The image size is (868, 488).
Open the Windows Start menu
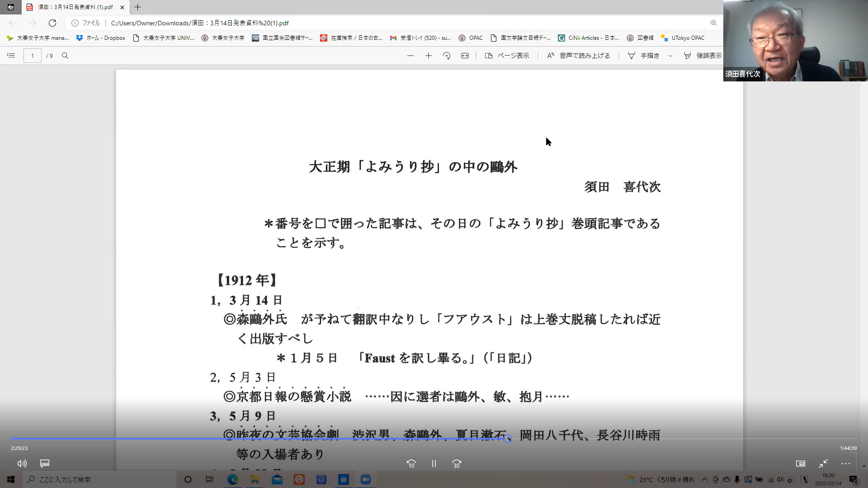(11, 479)
